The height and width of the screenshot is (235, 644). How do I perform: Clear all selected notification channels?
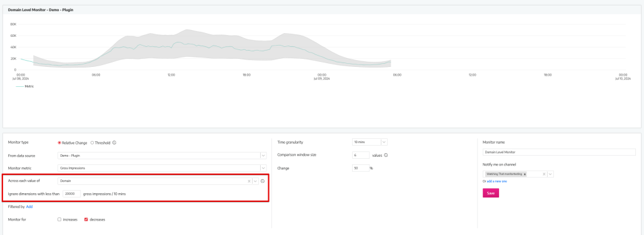[544, 174]
